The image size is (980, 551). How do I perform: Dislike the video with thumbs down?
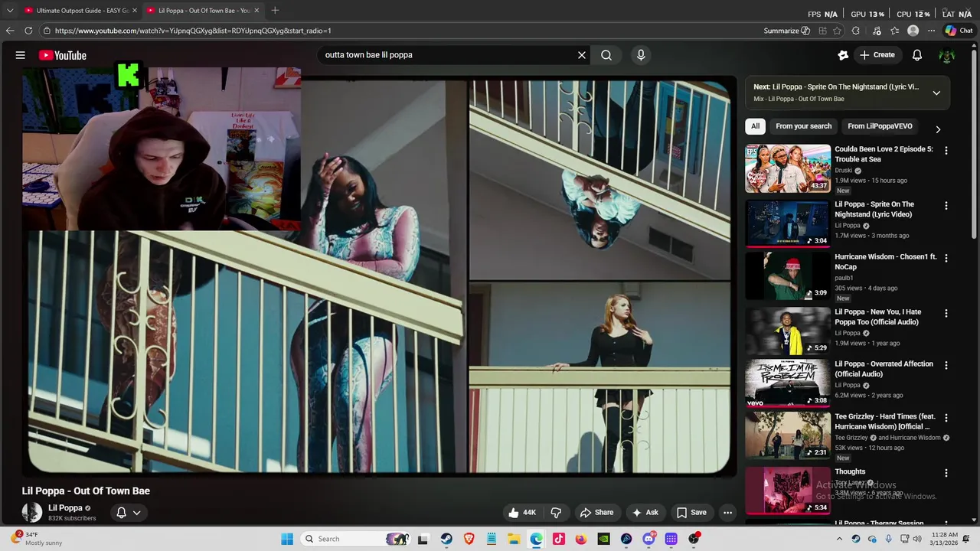point(557,513)
